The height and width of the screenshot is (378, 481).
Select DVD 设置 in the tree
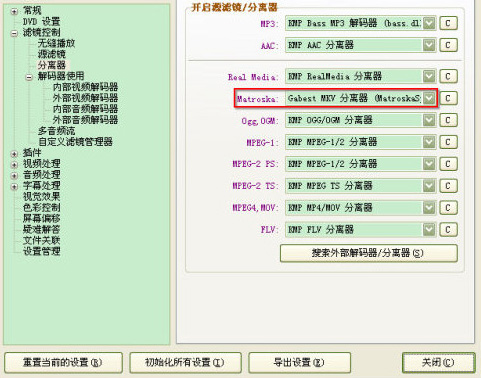click(41, 22)
